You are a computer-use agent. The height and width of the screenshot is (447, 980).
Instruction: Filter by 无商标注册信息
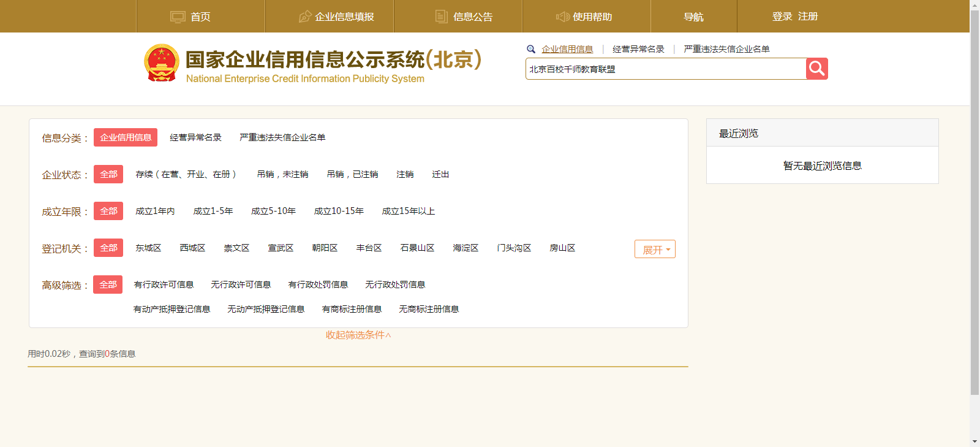coord(429,309)
